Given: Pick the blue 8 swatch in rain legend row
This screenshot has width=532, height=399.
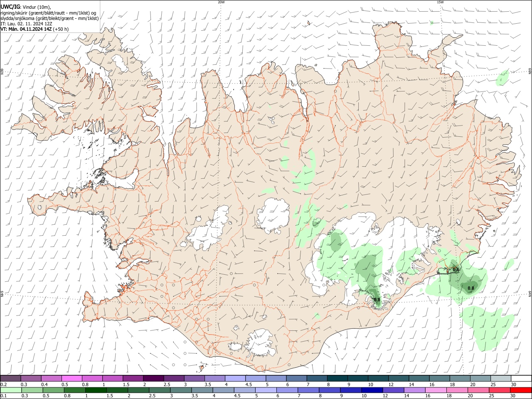Looking at the screenshot, I should [329, 390].
